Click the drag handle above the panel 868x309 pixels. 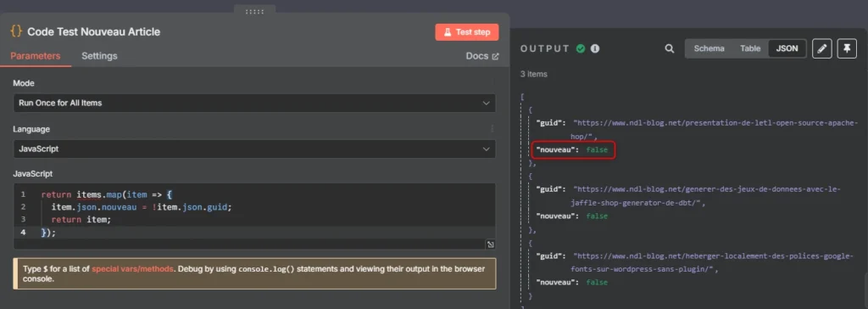click(254, 12)
